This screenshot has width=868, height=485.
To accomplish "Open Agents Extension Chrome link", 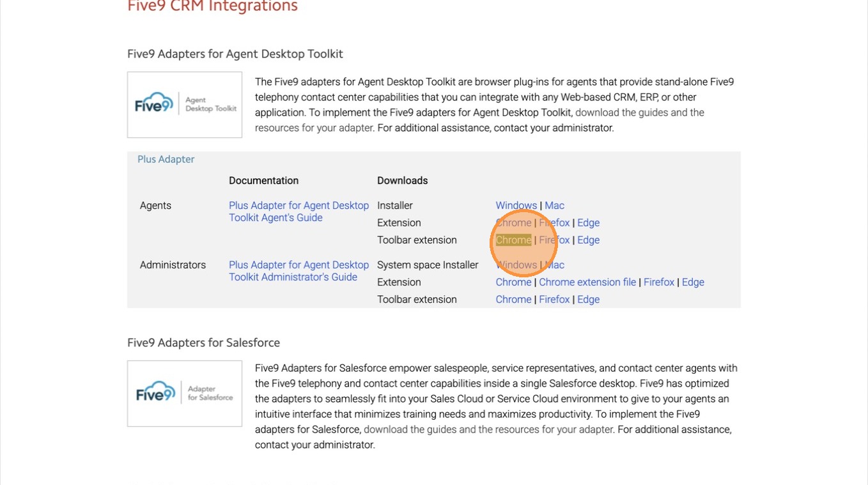I will 513,222.
